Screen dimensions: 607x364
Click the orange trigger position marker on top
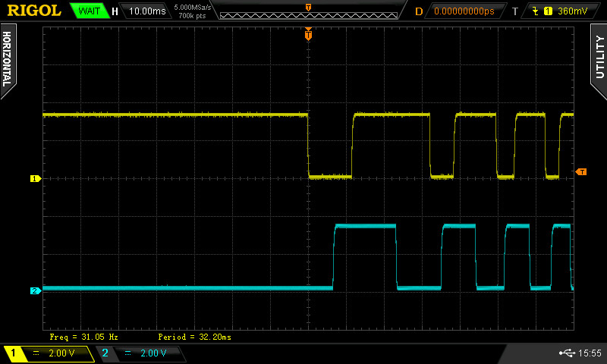coord(308,33)
